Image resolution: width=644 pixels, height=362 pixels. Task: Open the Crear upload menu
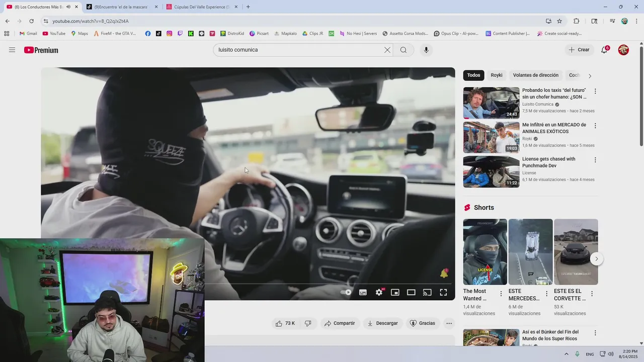click(579, 50)
